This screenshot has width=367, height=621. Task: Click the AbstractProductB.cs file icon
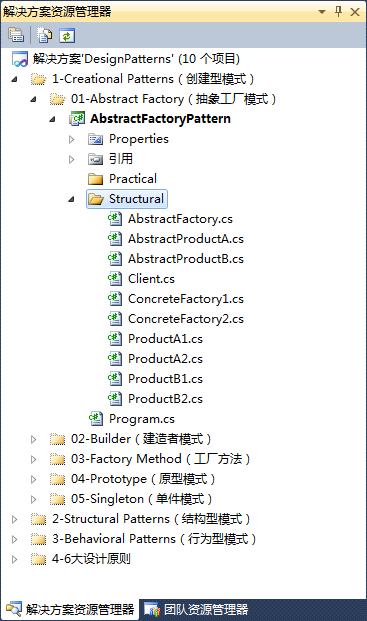115,259
